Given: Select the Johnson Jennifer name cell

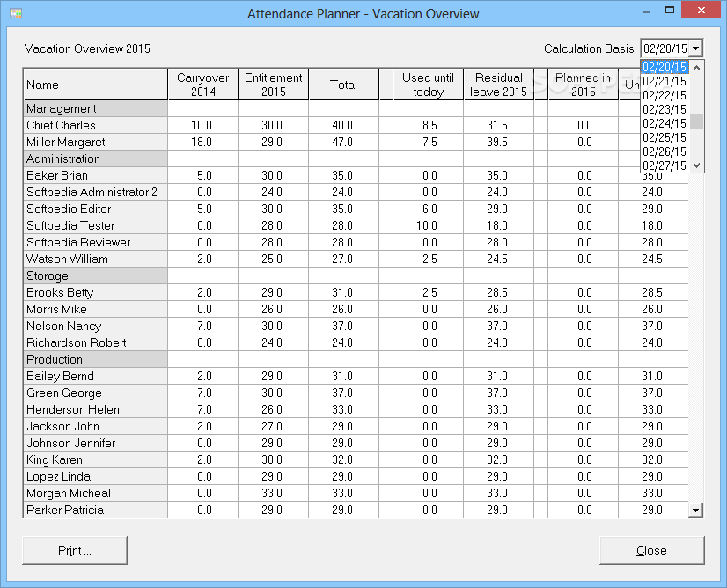Looking at the screenshot, I should point(95,443).
